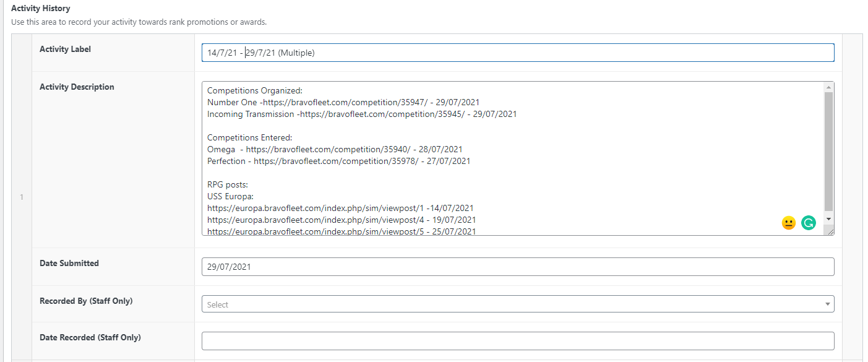The height and width of the screenshot is (362, 868).
Task: Click the yellow emoji face icon
Action: pyautogui.click(x=788, y=223)
